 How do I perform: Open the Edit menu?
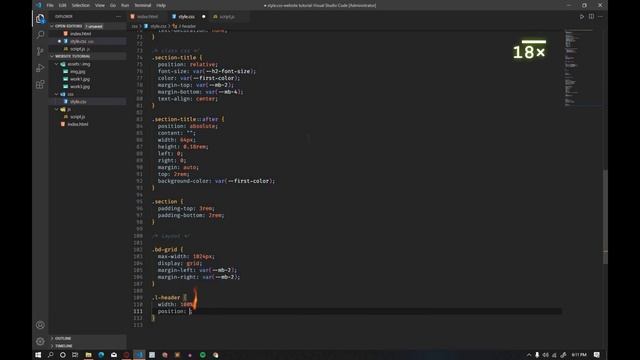click(62, 5)
